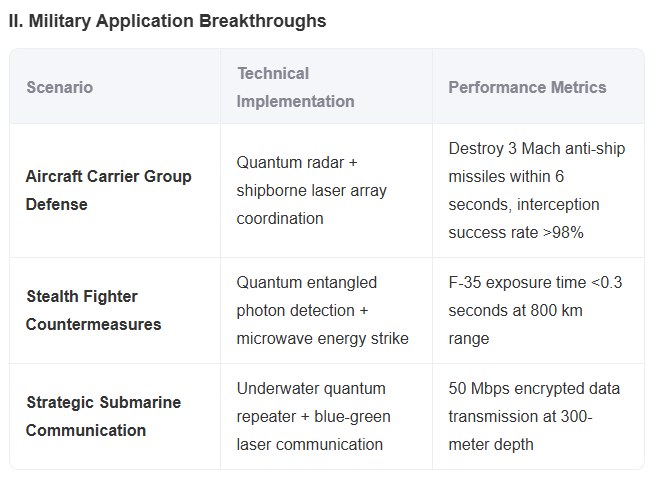Select the text 'meter depth'
657x478 pixels.
491,444
